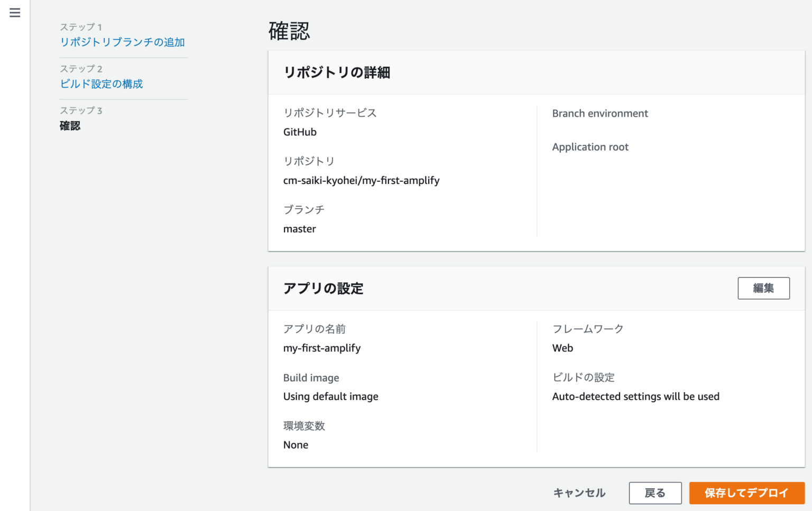Click the 保存してデプロイ button
This screenshot has width=812, height=511.
(x=746, y=493)
